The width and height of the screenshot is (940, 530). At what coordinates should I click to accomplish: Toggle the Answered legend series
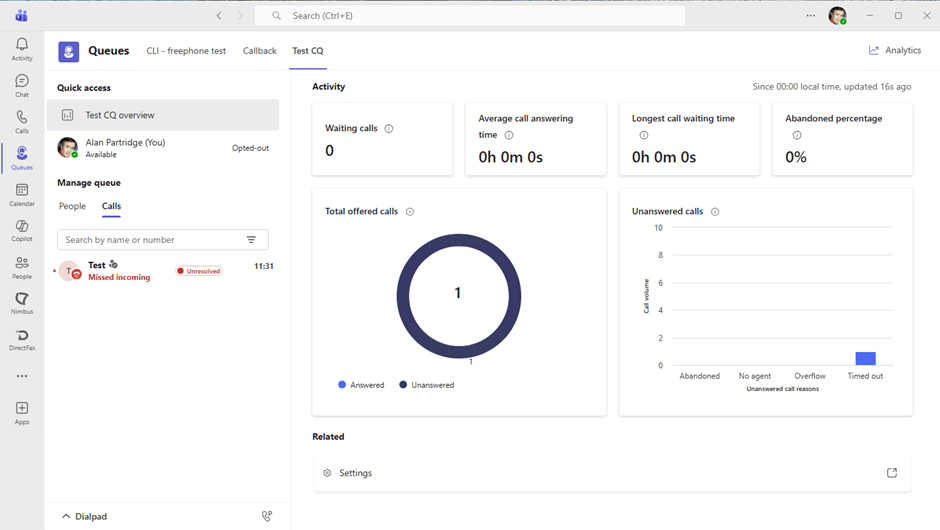coord(361,385)
